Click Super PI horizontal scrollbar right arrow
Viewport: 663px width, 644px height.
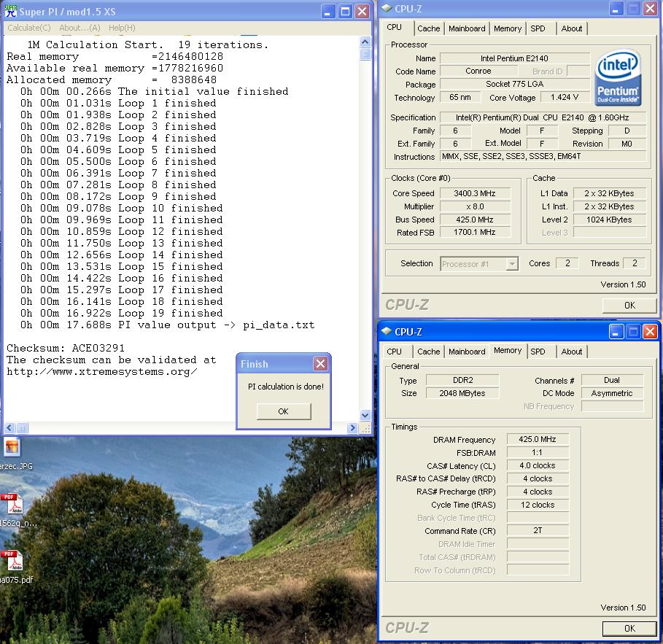(x=352, y=428)
